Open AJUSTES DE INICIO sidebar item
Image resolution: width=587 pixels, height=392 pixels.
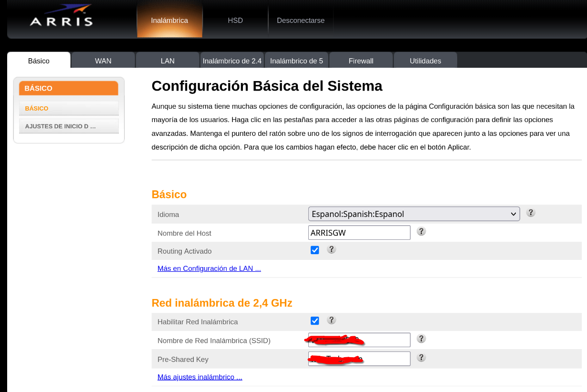68,126
